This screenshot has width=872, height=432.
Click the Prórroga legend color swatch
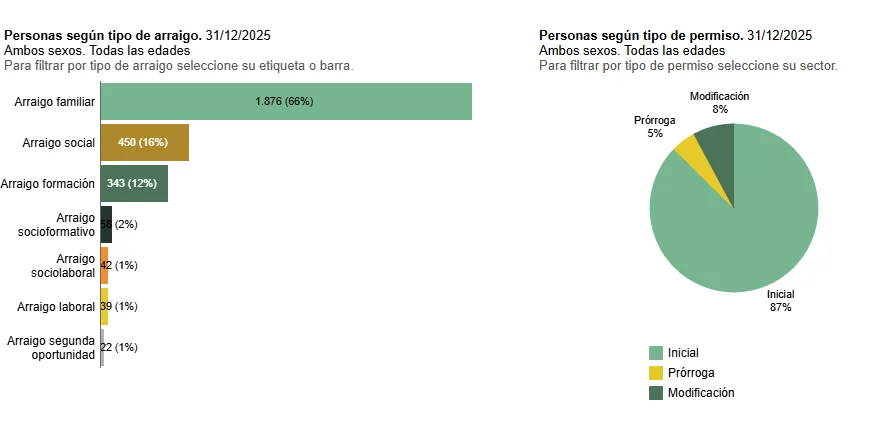(656, 373)
